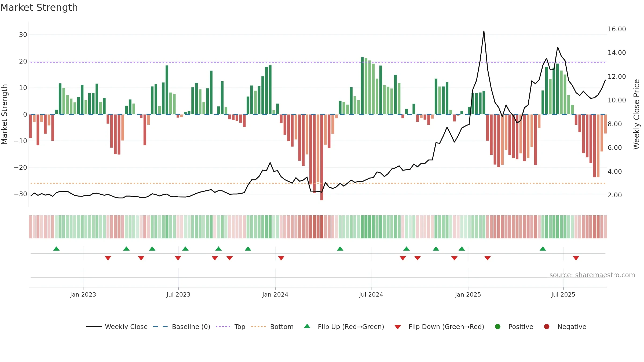644x362 pixels.
Task: Click the Jul 2025 axis label
Action: coord(563,294)
